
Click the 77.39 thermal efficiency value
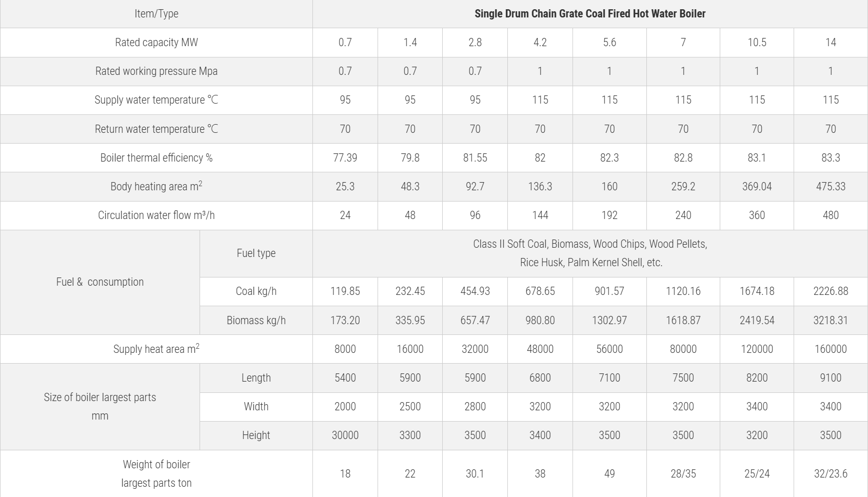(345, 157)
